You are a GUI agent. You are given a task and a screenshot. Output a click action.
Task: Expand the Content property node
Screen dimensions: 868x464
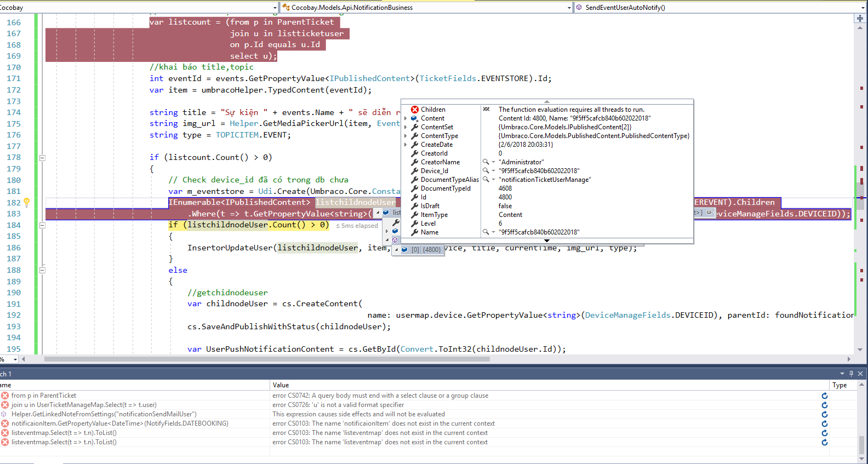point(406,118)
